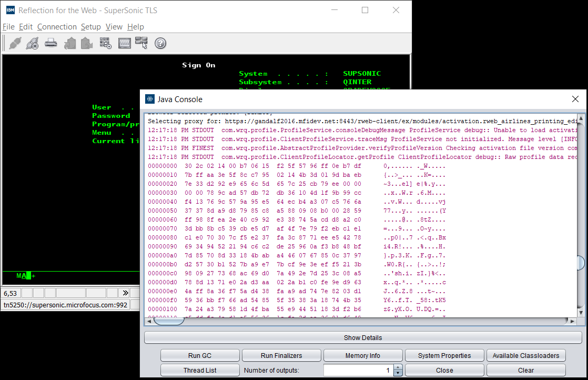Clear the Java Console output
Image resolution: width=588 pixels, height=380 pixels.
(526, 370)
